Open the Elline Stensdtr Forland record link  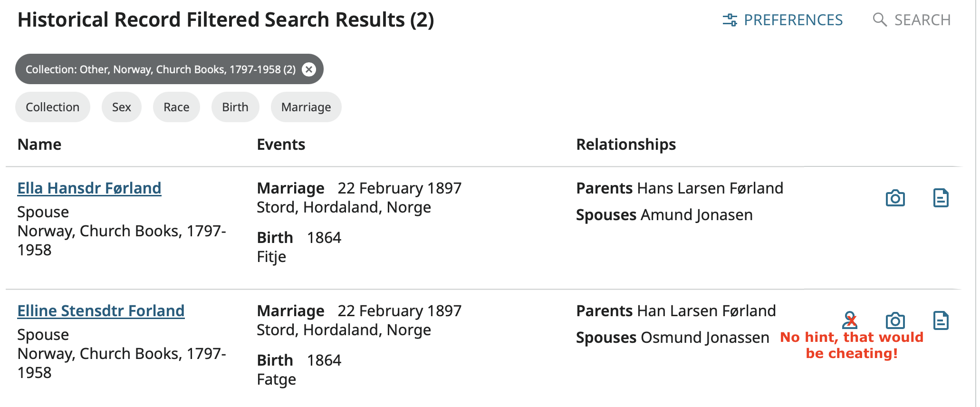click(101, 311)
